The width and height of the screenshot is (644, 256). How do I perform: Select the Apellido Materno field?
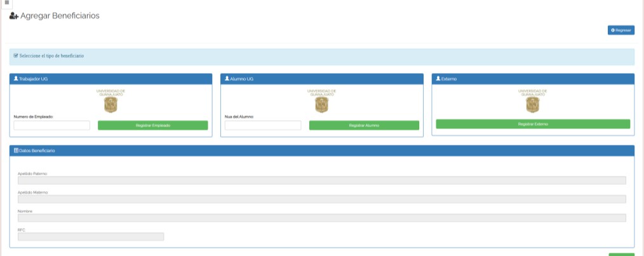click(321, 199)
